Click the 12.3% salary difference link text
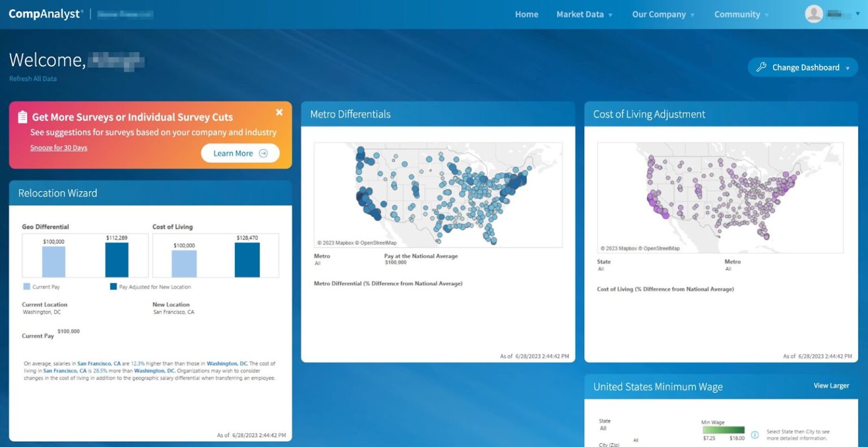 138,363
